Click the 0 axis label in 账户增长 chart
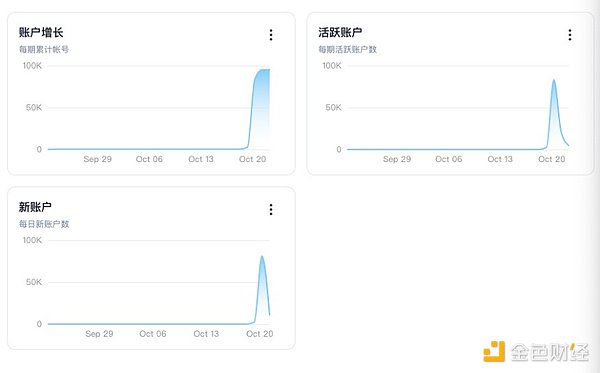The image size is (600, 373). click(x=39, y=150)
